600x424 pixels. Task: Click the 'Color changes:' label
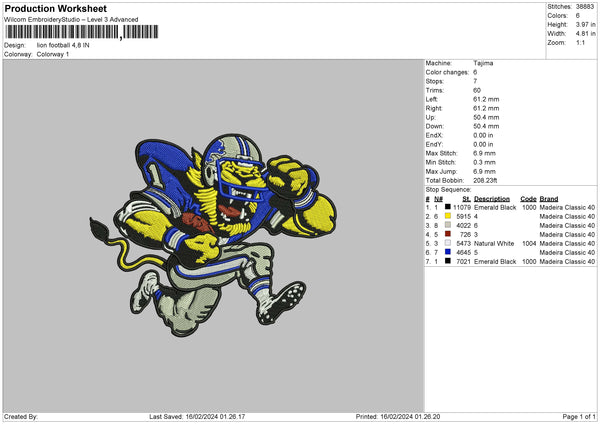[447, 72]
